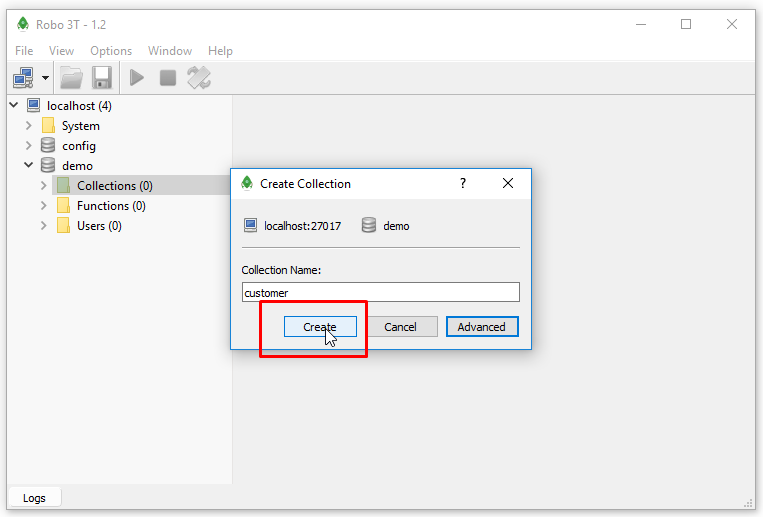Click the Collection Name input field
The height and width of the screenshot is (517, 763).
click(381, 292)
